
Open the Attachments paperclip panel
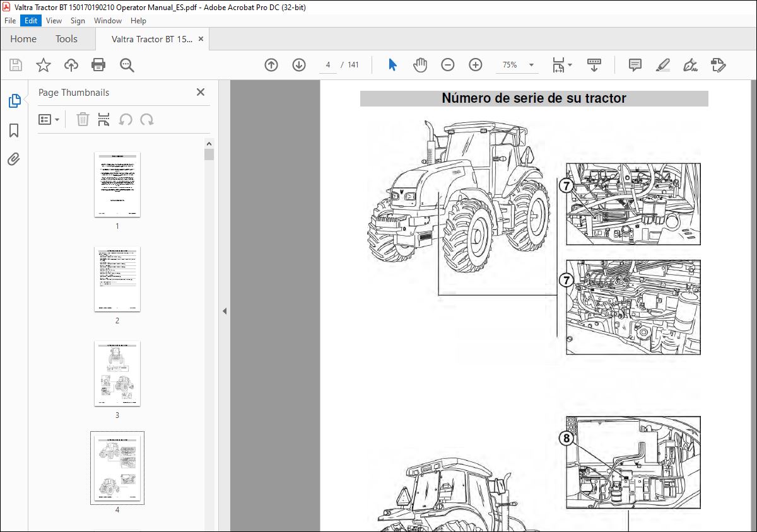(14, 159)
